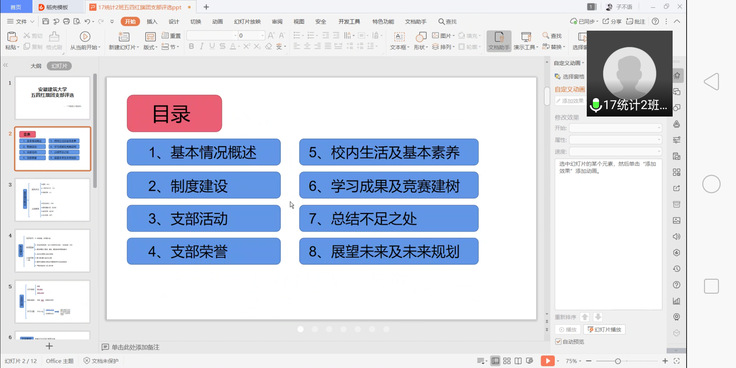Toggle Bold formatting button
This screenshot has width=736, height=368.
(x=191, y=46)
